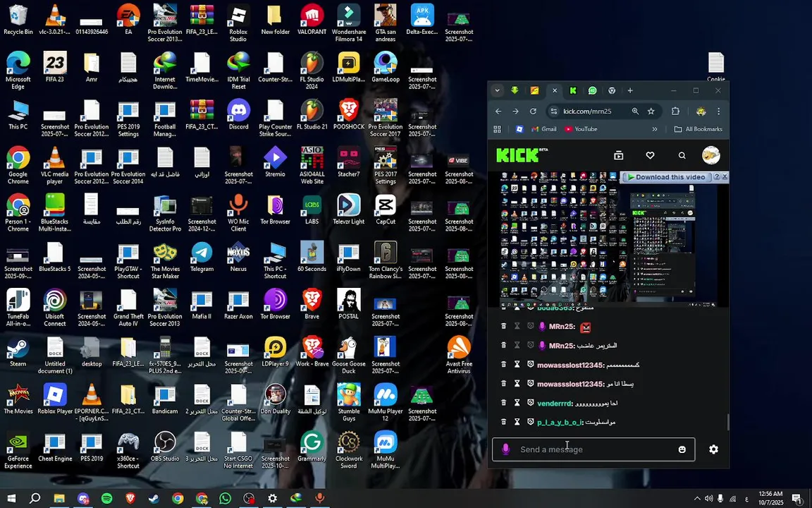
Task: Open the volume control in system tray
Action: (708, 499)
